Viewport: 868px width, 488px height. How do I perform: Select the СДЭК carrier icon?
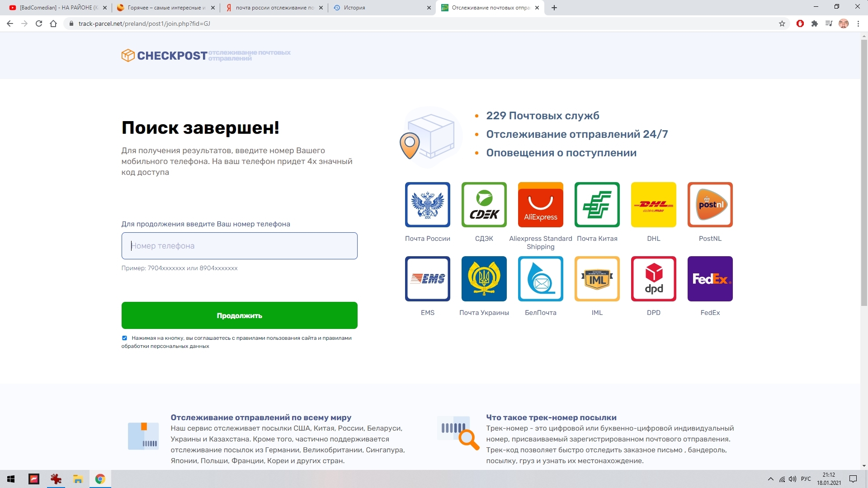tap(484, 205)
